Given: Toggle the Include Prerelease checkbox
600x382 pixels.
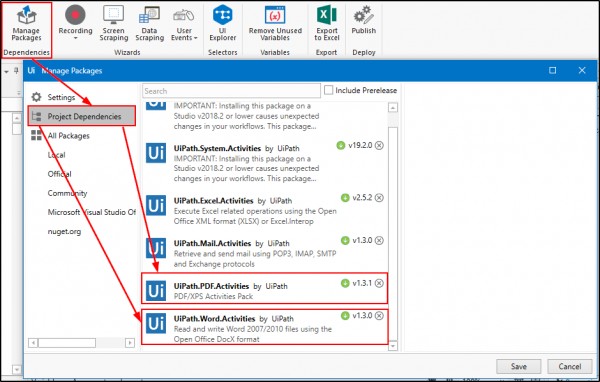Looking at the screenshot, I should 328,90.
